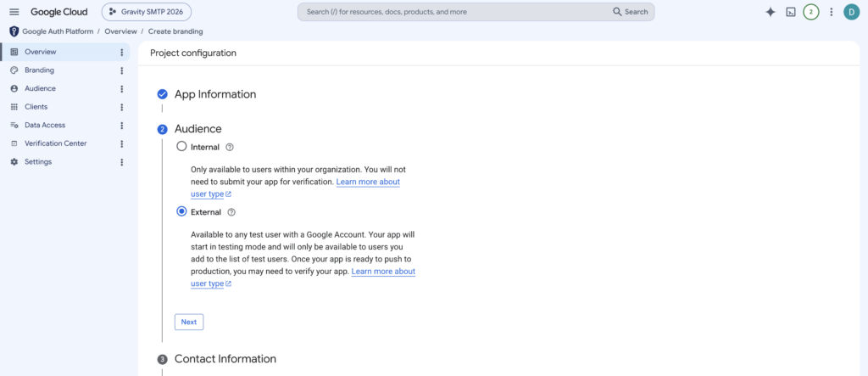Select the External audience radio button
This screenshot has height=376, width=868.
pos(181,212)
